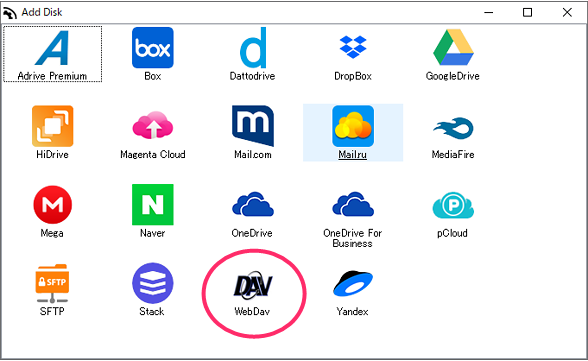
Task: Click the 'pCloud' label text
Action: pos(452,234)
